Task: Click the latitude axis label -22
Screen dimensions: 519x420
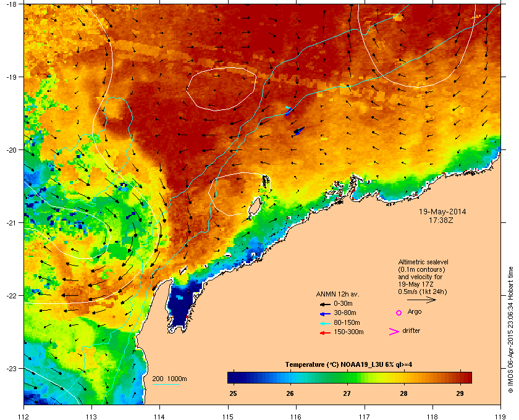Action: pos(11,295)
